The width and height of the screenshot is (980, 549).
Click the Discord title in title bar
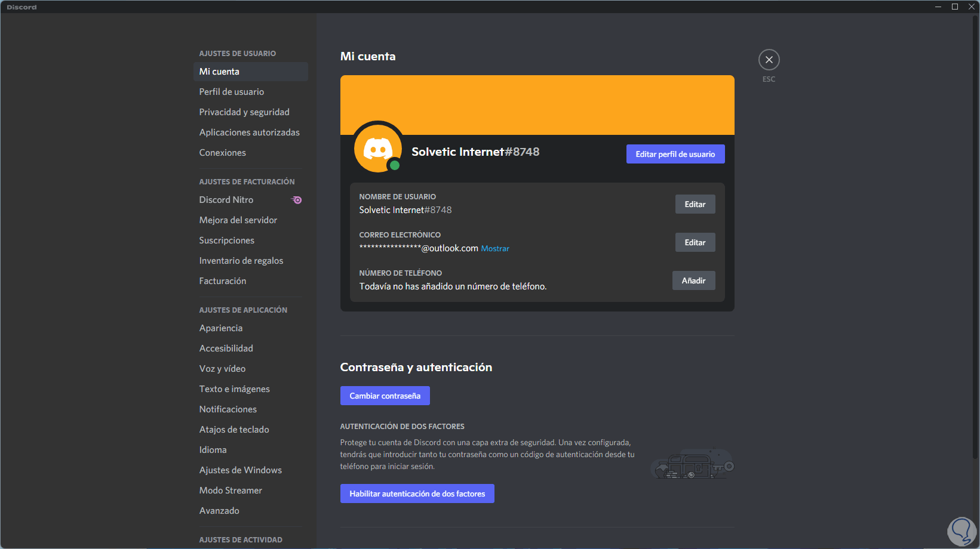(x=22, y=7)
